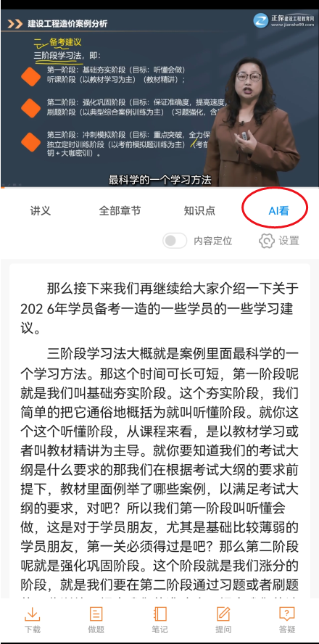Switch to the 讲义 tab

point(40,211)
